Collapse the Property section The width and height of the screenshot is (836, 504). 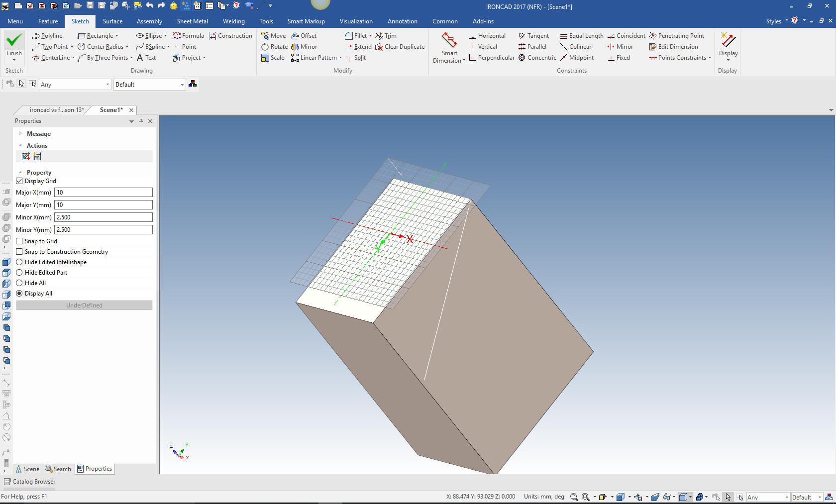point(20,173)
